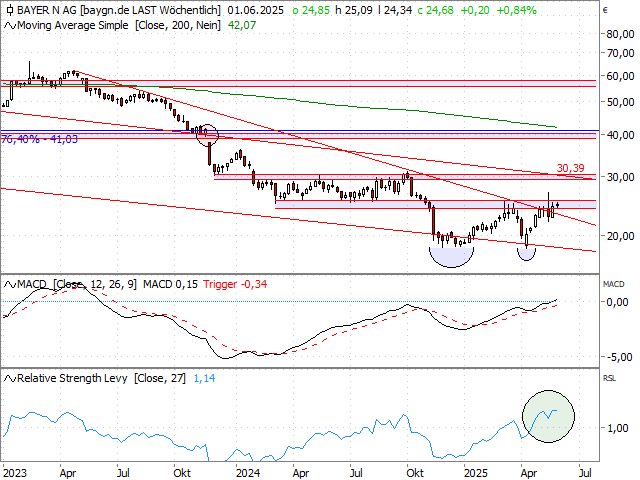Click the MACD axis -5,00 label
This screenshot has width=640, height=480.
coord(618,357)
